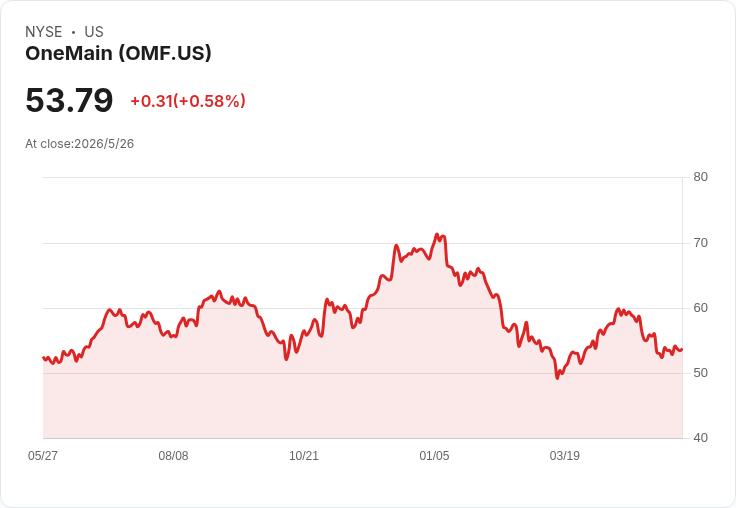Viewport: 736px width, 508px height.
Task: Click the chart's lowest dip below 50
Action: click(x=557, y=378)
